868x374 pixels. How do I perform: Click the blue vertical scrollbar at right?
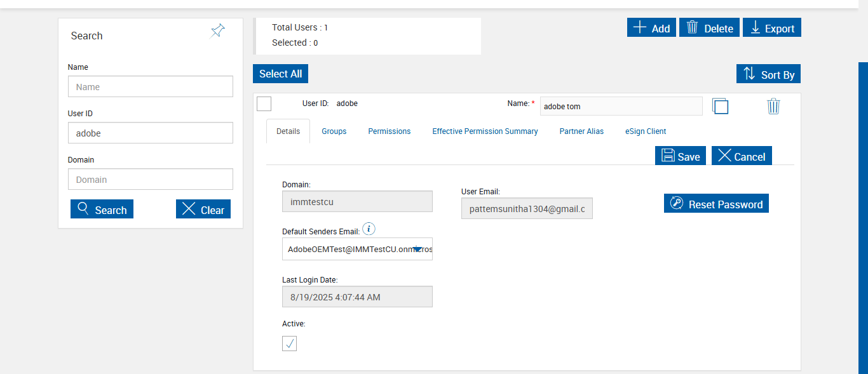tap(863, 216)
